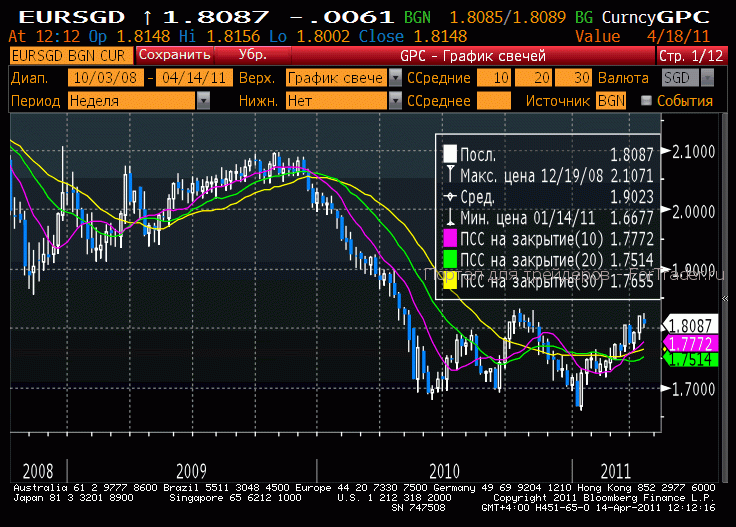736x527 pixels.
Task: Click the Op 1.8148 header value
Action: click(x=129, y=36)
